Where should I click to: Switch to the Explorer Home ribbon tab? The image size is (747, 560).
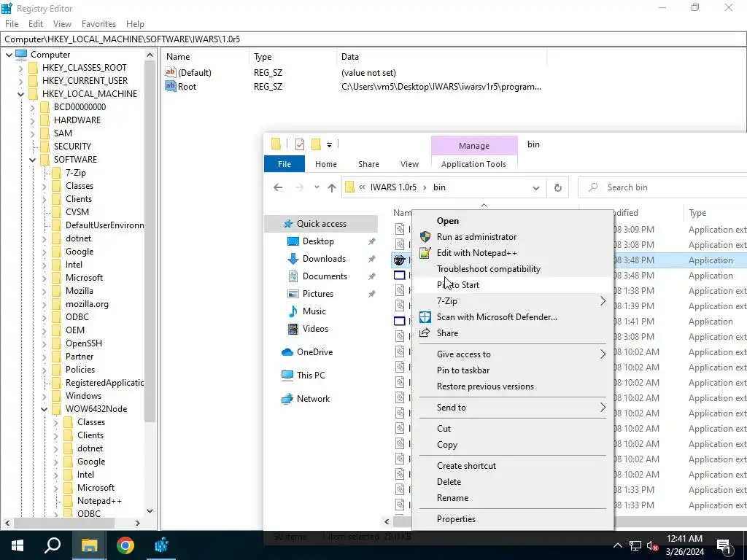click(326, 164)
